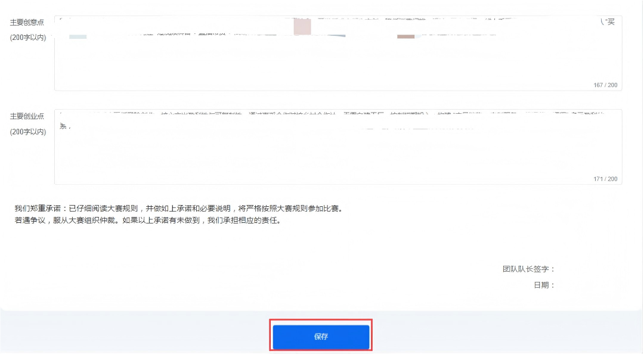This screenshot has width=644, height=354.
Task: Click the 主要创业点 field label
Action: coord(27,116)
